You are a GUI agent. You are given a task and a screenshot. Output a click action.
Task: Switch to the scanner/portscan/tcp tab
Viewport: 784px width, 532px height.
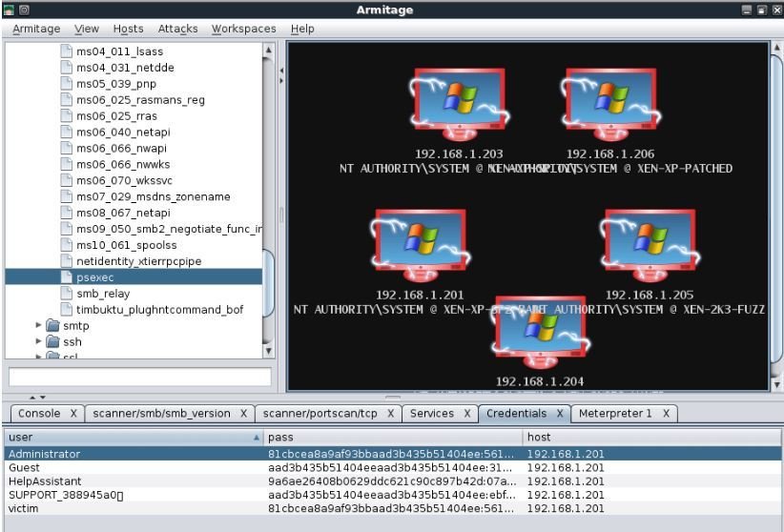320,414
